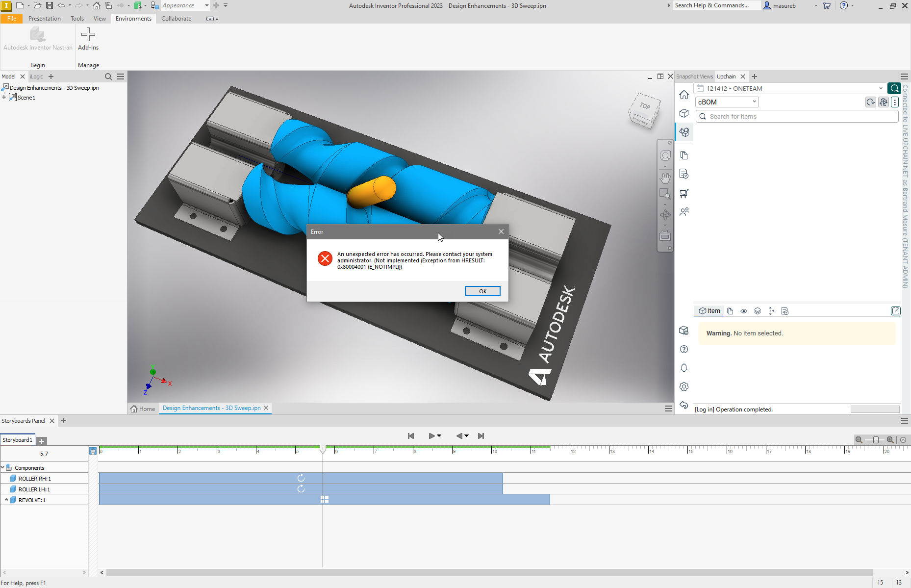Collapse the Components tree in Storyboards Panel
This screenshot has width=911, height=588.
point(3,467)
